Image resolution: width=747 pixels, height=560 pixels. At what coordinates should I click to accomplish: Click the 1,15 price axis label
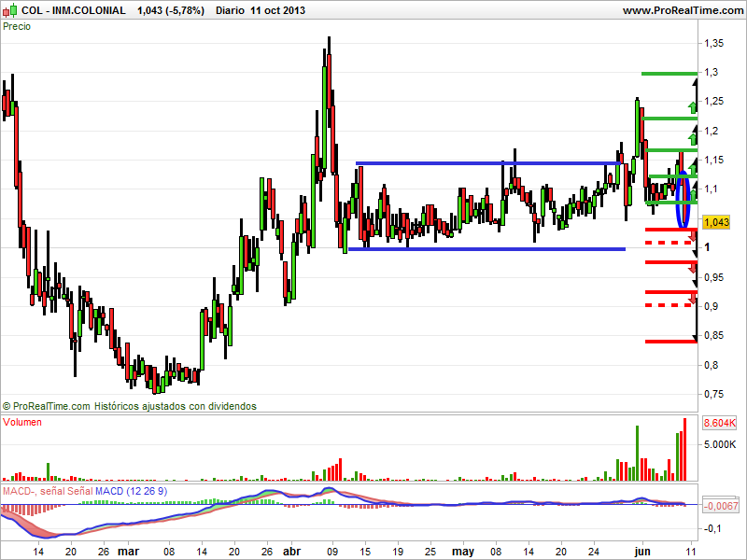point(713,160)
